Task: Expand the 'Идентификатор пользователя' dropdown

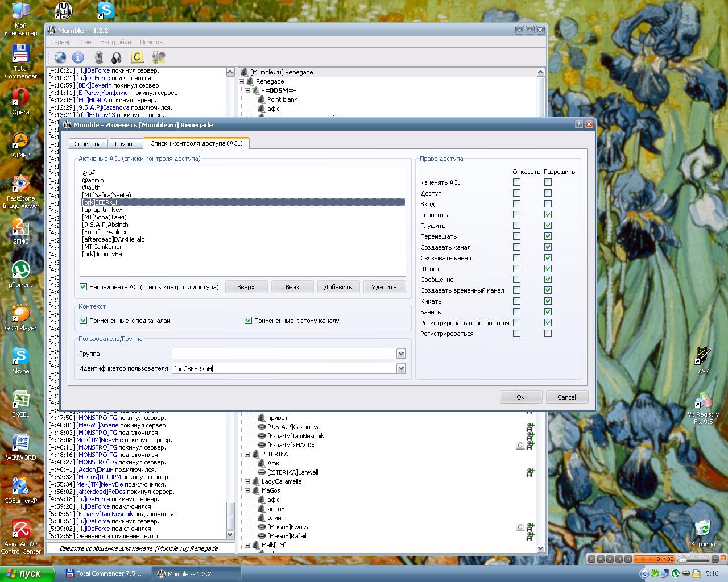Action: [x=401, y=368]
